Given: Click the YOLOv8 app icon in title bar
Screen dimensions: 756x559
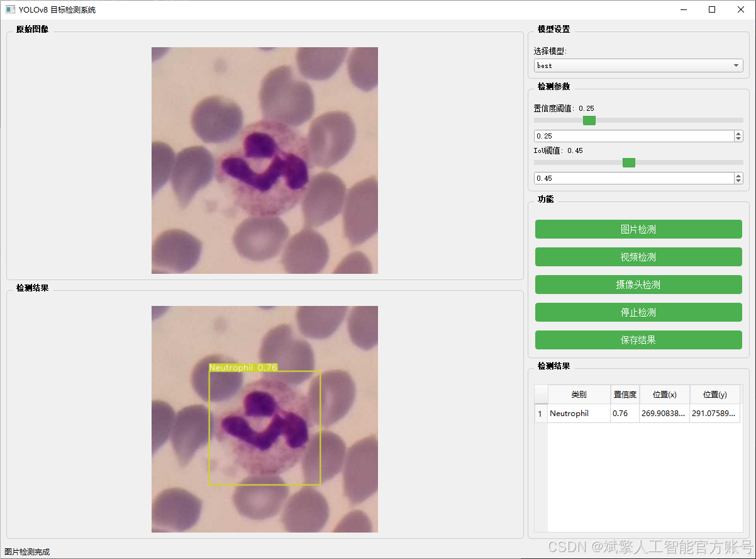Looking at the screenshot, I should click(10, 9).
